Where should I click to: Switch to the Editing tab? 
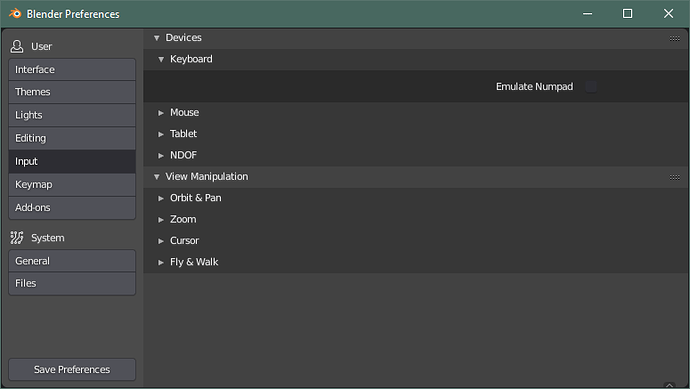tap(72, 138)
